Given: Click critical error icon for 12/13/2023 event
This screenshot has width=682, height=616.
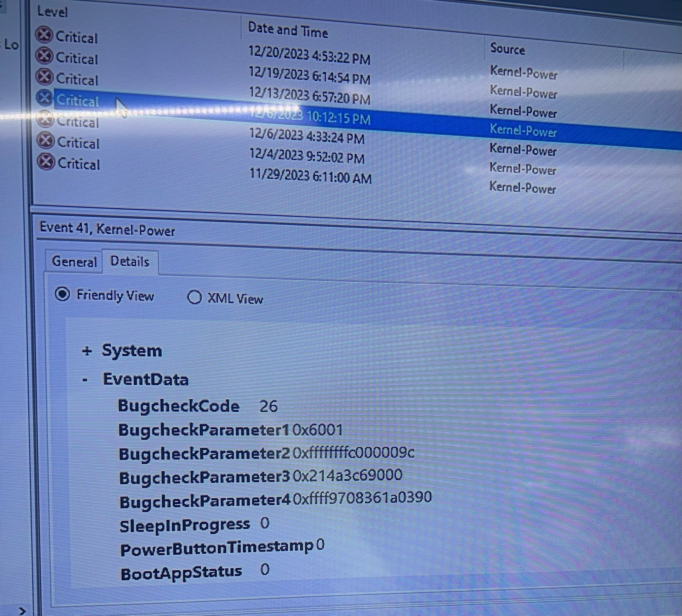Looking at the screenshot, I should point(44,76).
